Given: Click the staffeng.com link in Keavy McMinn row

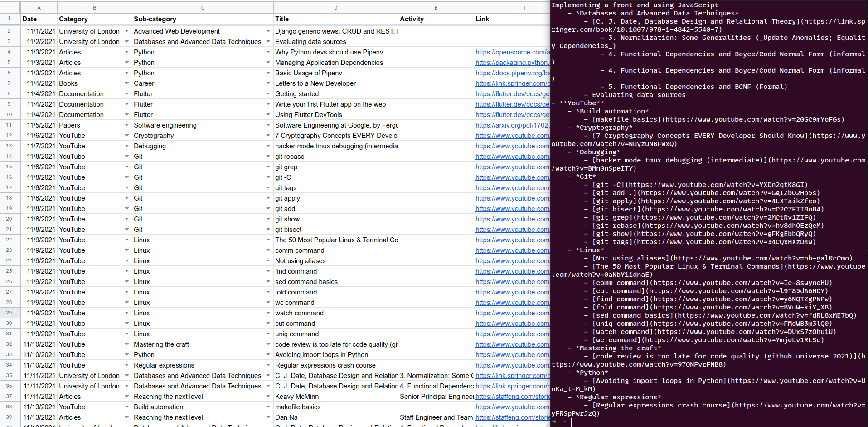Looking at the screenshot, I should (x=512, y=397).
